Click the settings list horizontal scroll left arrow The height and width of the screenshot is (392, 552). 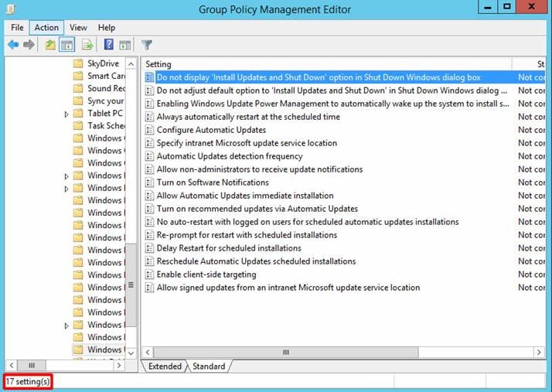[148, 353]
